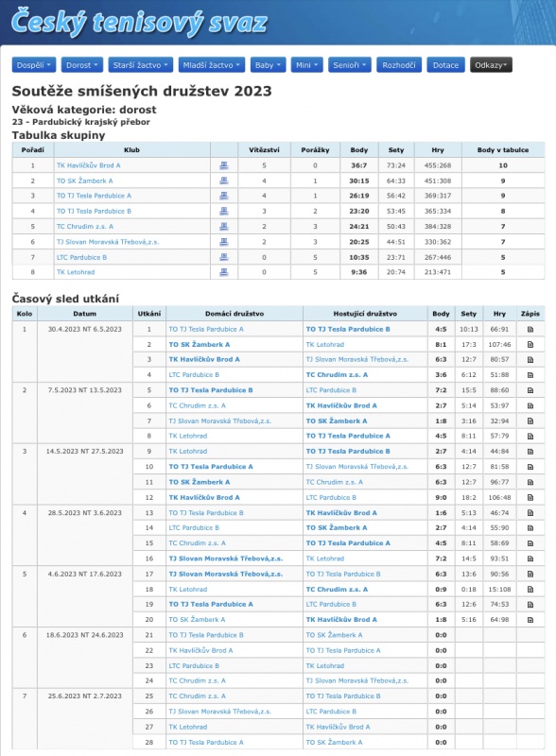The image size is (556, 756).
Task: Open LTC Pardubice B in standings table
Action: 81,257
